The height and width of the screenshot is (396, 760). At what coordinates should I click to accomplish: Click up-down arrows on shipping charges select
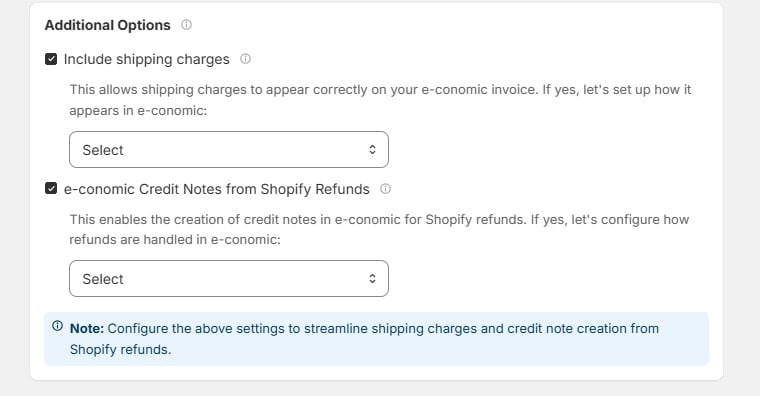[x=372, y=149]
